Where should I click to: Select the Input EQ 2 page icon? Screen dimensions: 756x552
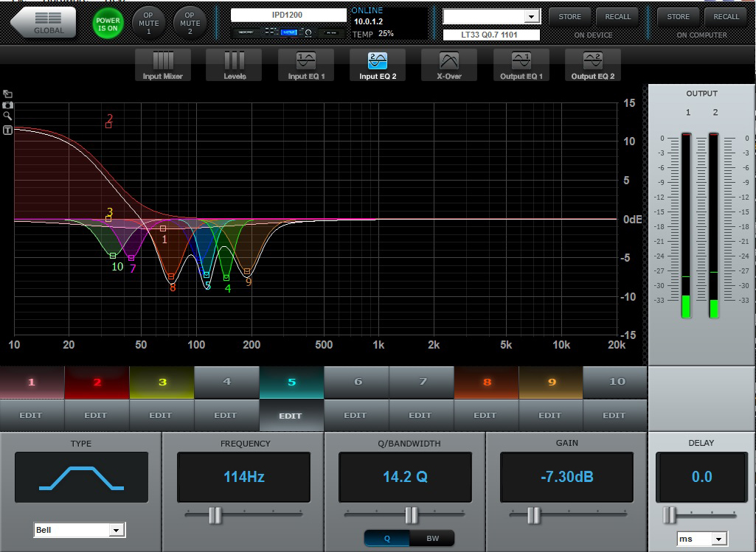tap(378, 65)
